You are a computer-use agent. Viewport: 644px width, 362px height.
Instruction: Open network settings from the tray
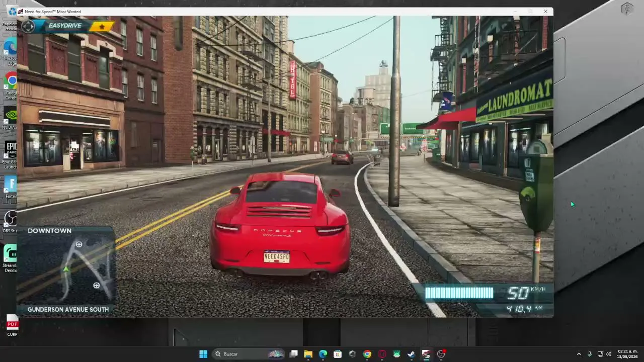pos(600,354)
